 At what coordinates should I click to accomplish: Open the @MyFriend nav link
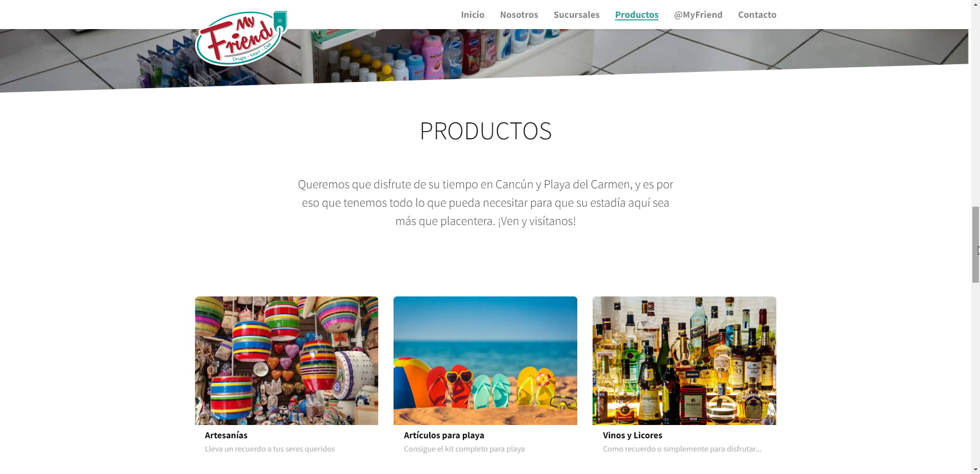coord(698,15)
